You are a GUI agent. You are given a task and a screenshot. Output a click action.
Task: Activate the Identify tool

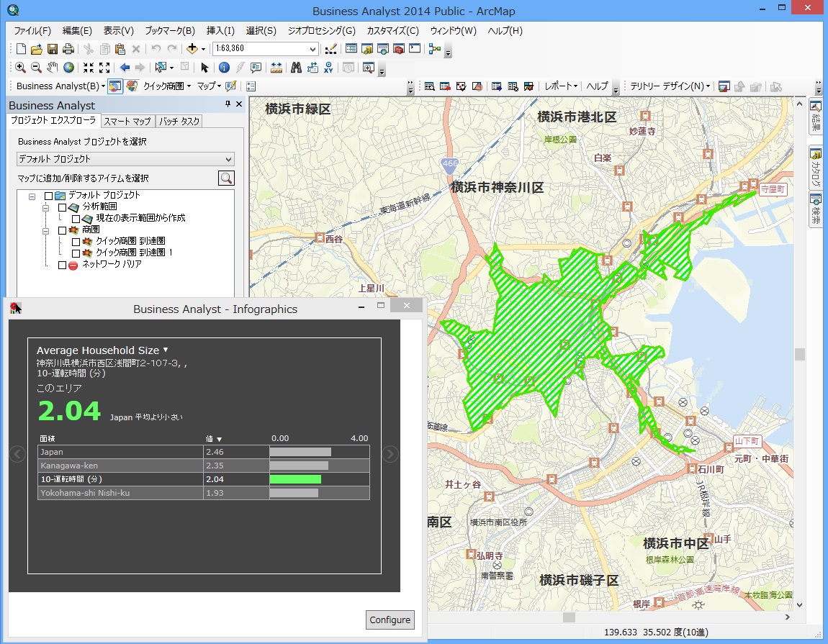click(x=224, y=68)
